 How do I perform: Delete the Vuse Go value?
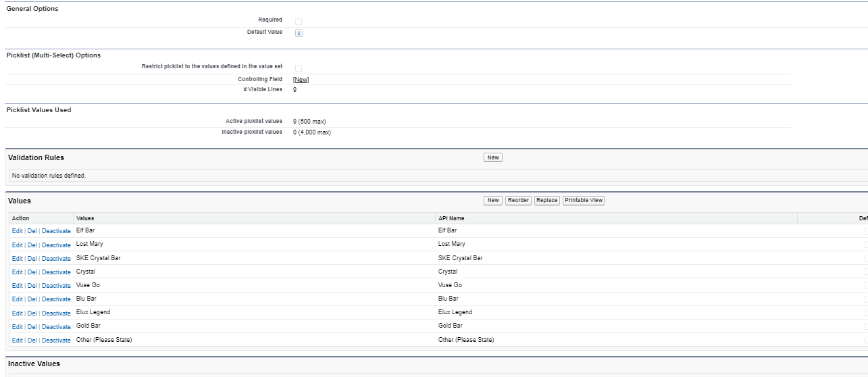pyautogui.click(x=32, y=286)
